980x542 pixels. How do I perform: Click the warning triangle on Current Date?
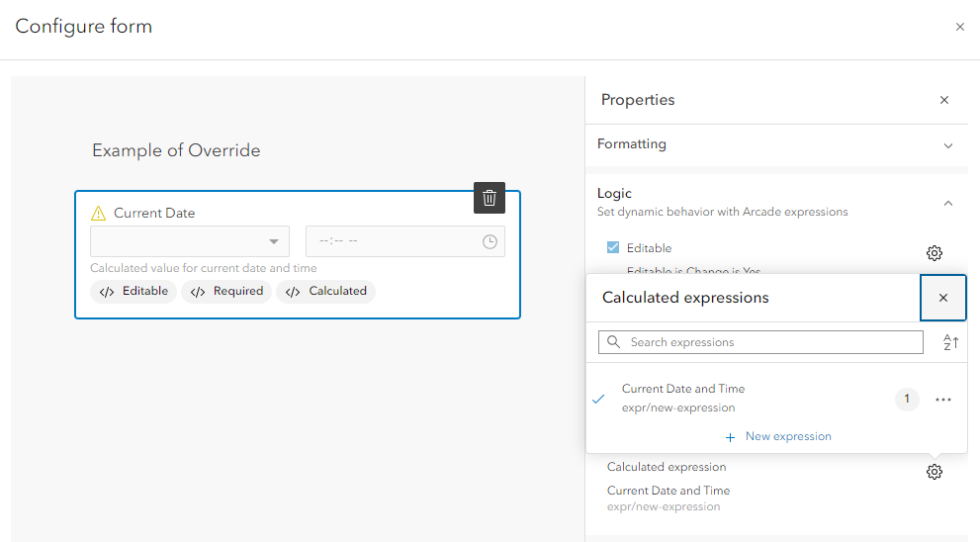(x=98, y=213)
